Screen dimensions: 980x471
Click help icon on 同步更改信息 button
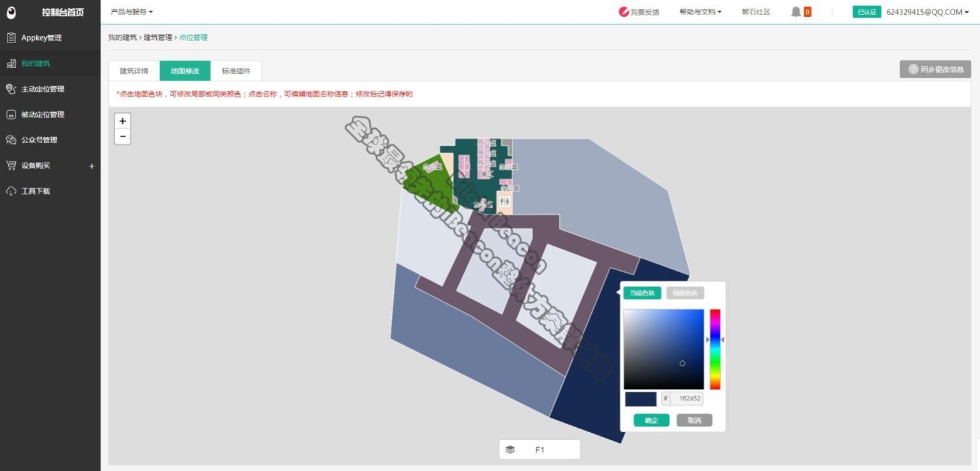tap(913, 69)
